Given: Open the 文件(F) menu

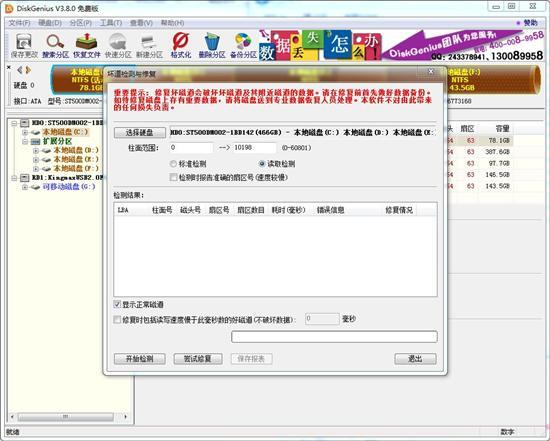Looking at the screenshot, I should pyautogui.click(x=19, y=23).
